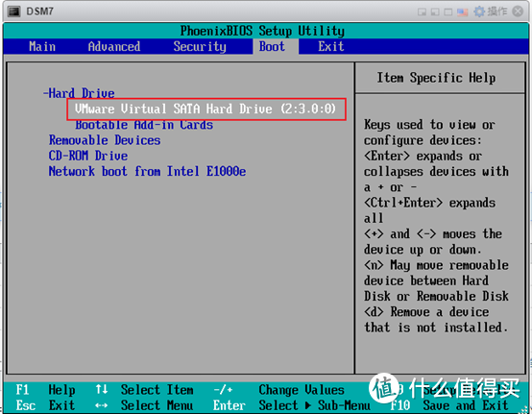
Task: Select VMware Virtual SATA Hard Drive entry
Action: (x=206, y=109)
